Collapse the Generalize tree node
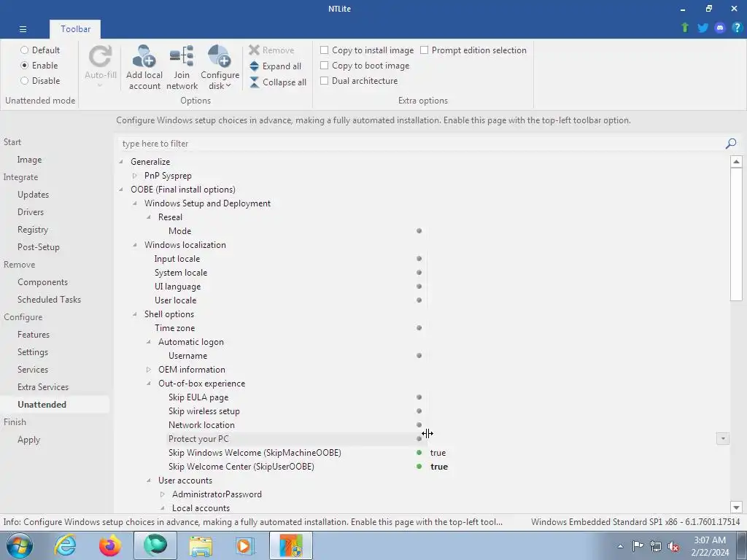Screen dimensions: 747x560 [121, 162]
